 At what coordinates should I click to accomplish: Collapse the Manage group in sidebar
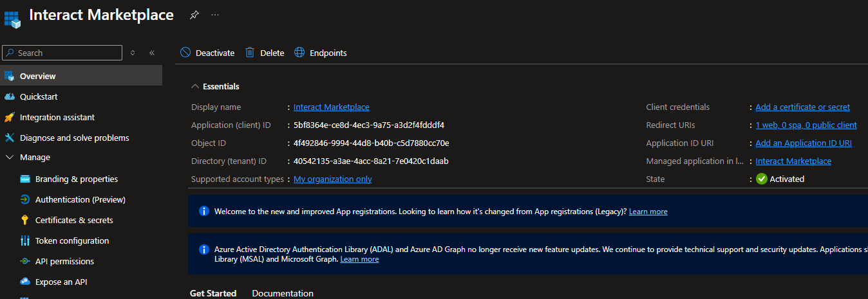click(x=9, y=157)
